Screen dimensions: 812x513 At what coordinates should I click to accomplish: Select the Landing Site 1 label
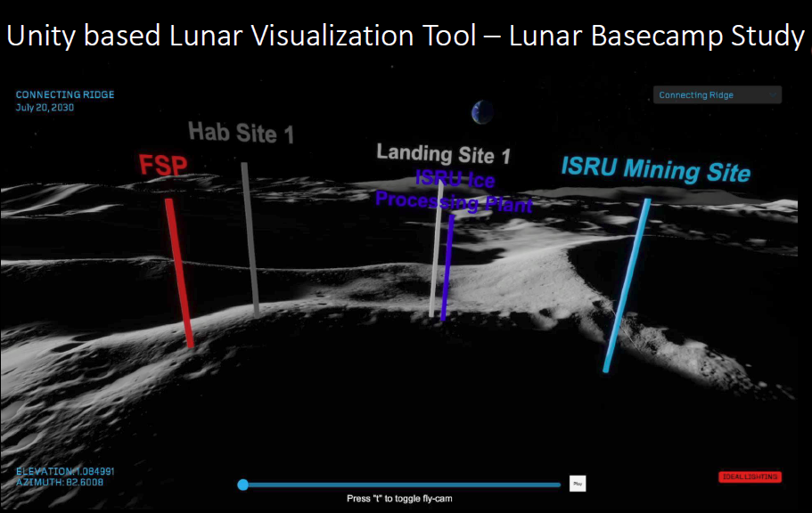(443, 153)
